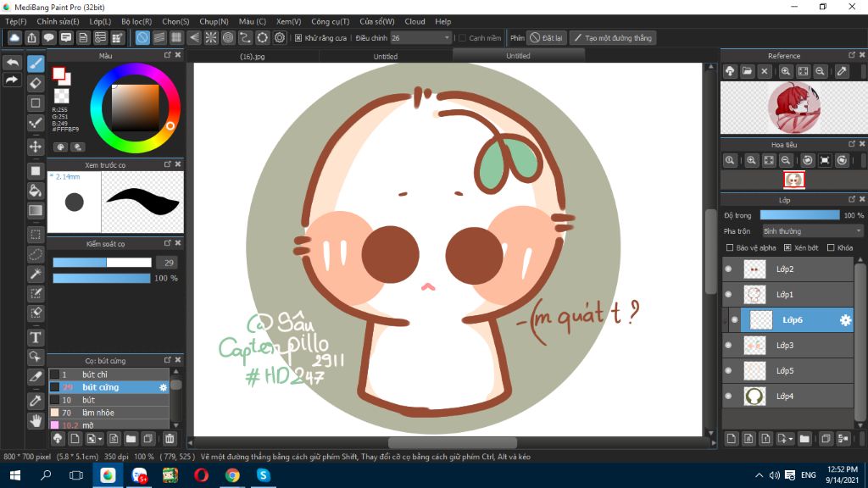Open the Cloud menu

(x=415, y=21)
